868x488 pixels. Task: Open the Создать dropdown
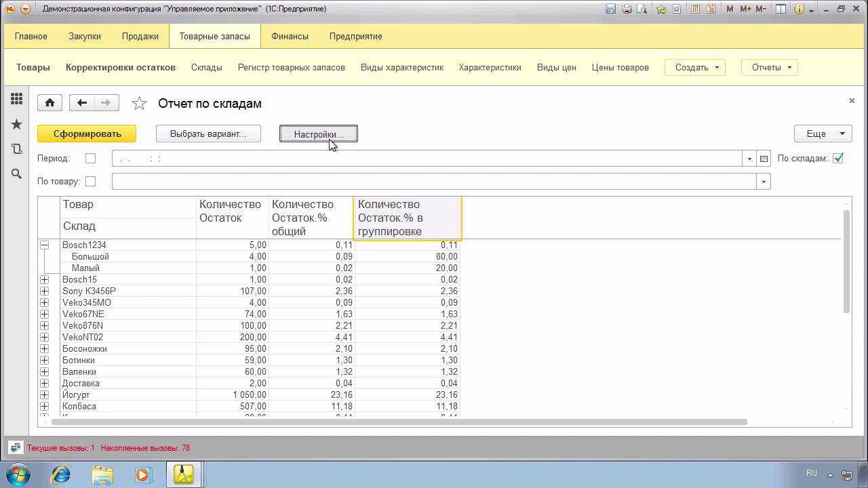(x=695, y=68)
